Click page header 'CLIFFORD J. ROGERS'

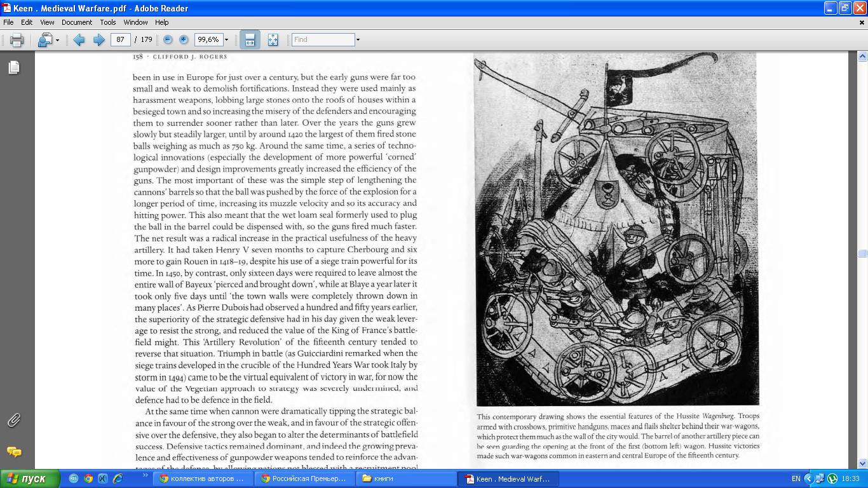[x=189, y=57]
